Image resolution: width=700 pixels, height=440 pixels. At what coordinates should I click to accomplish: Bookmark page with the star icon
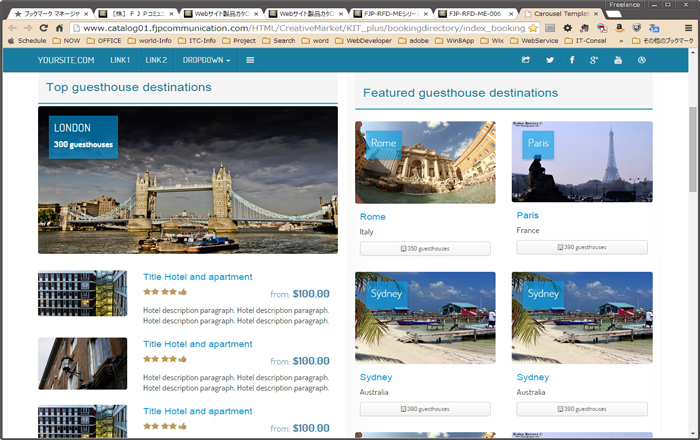534,28
